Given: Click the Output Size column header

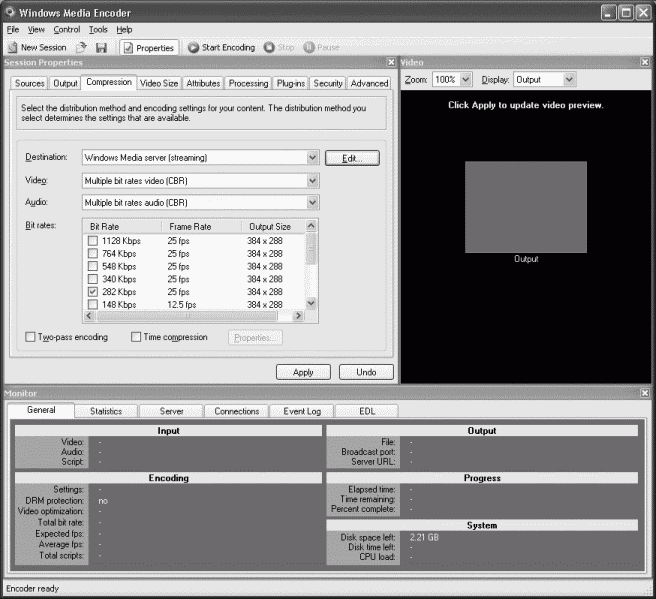Looking at the screenshot, I should (x=274, y=226).
